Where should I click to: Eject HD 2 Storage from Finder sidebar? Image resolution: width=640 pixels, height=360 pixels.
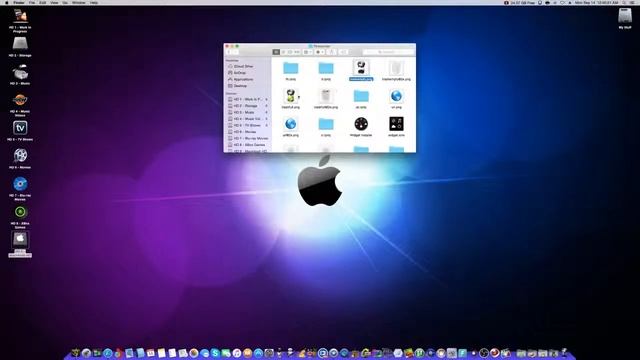[x=267, y=106]
